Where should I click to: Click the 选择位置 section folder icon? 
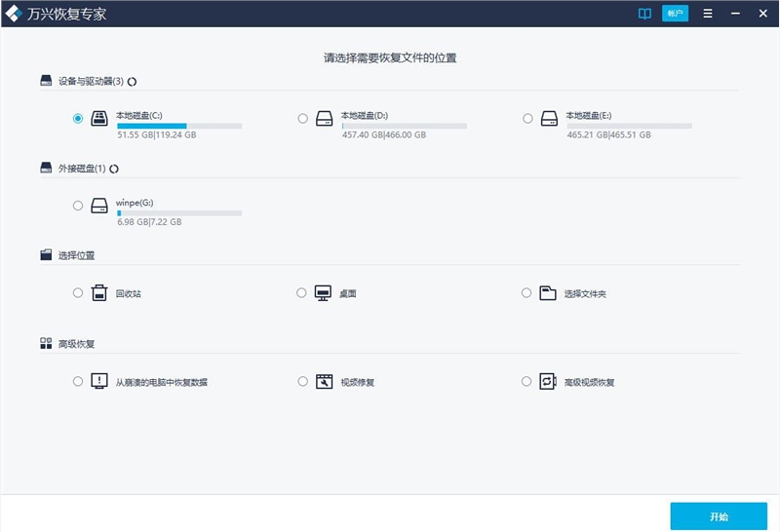click(46, 254)
